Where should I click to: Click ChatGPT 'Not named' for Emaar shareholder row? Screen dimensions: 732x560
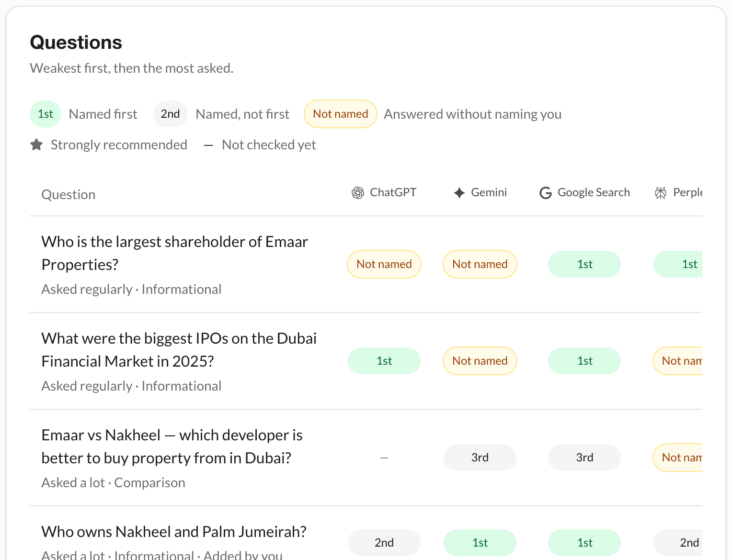384,264
